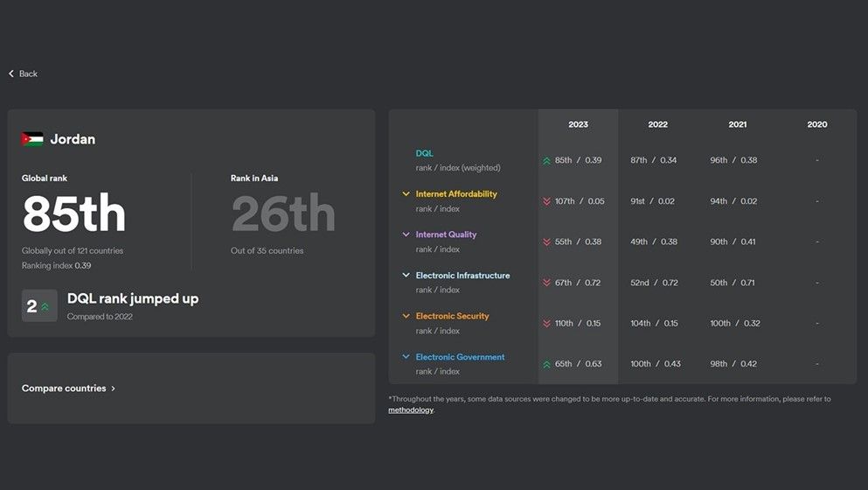The height and width of the screenshot is (490, 868).
Task: Click 'rank / index (weighted)' subtitle
Action: (x=458, y=168)
